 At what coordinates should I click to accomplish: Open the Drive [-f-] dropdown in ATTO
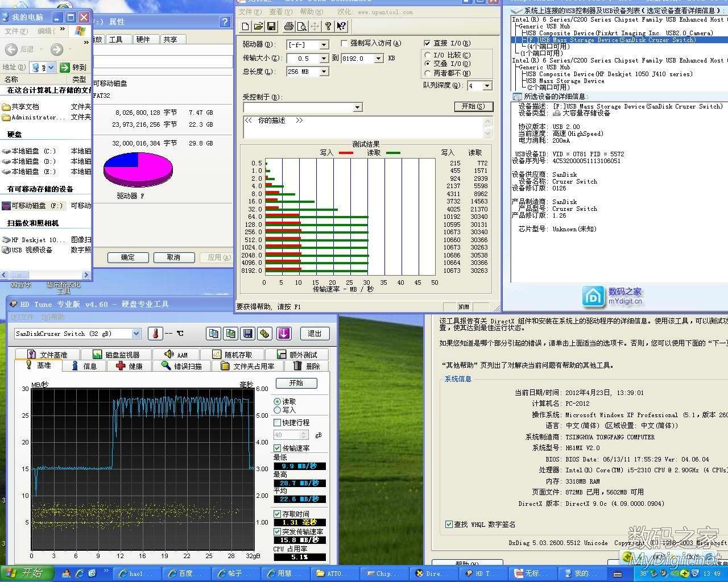pos(324,45)
